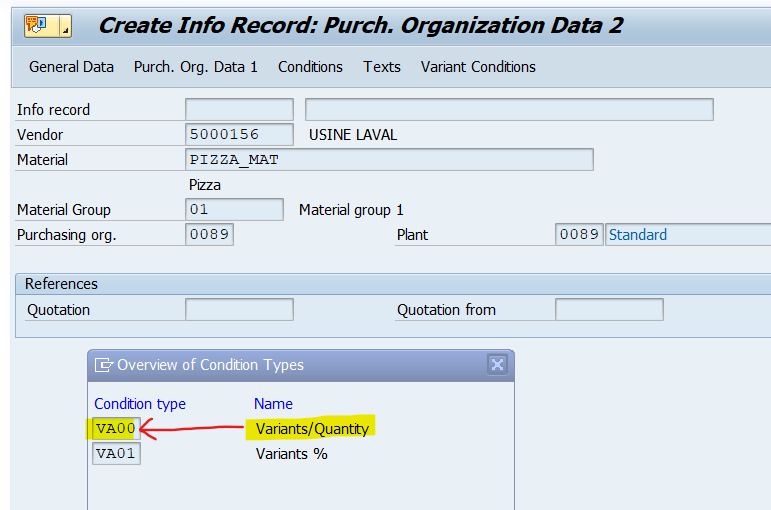Image resolution: width=771 pixels, height=510 pixels.
Task: Select the Material field with PIZZA_MAT
Action: click(389, 160)
